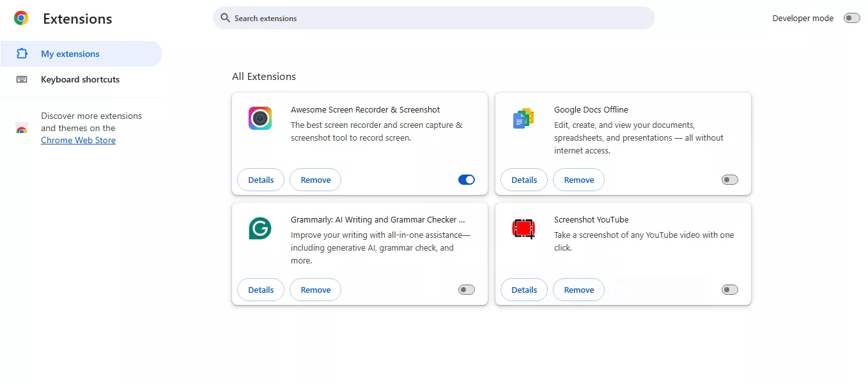Click the Grammarly extension icon
Viewport: 868px width, 383px height.
[260, 228]
